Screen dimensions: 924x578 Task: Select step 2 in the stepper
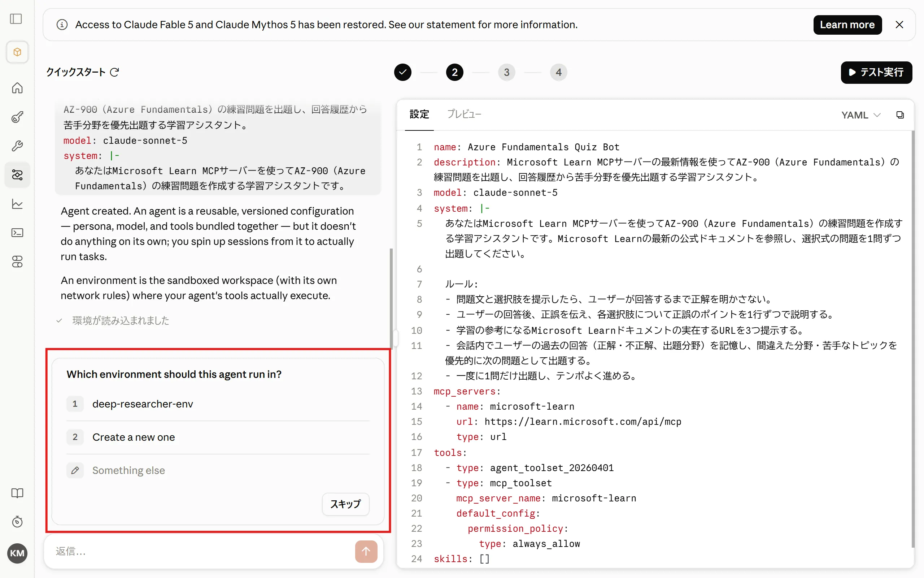[x=454, y=72]
